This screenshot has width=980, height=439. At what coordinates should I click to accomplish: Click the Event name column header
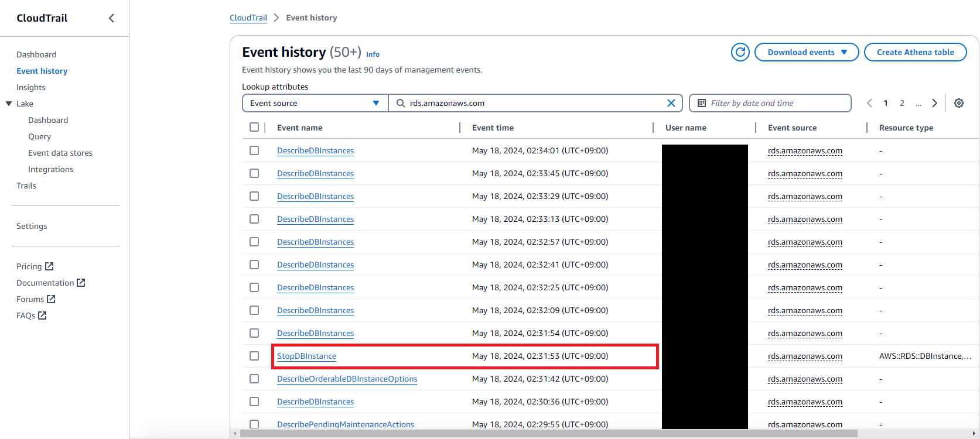[x=300, y=128]
